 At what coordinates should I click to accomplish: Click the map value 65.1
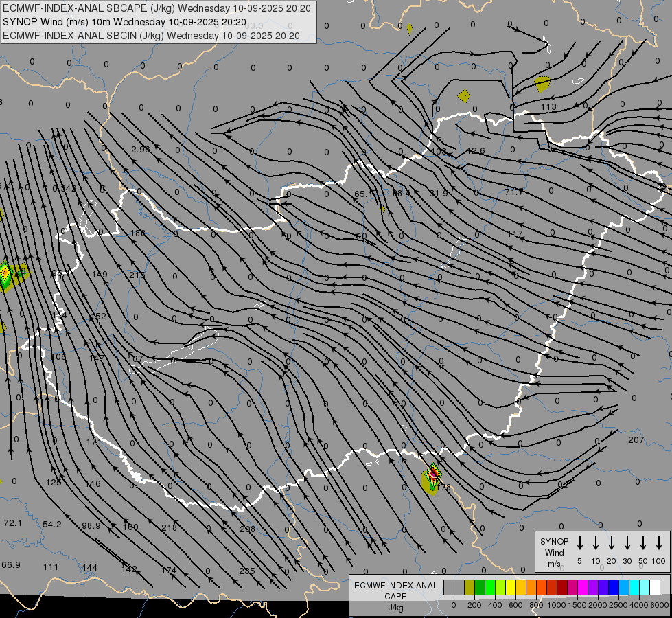coord(364,194)
